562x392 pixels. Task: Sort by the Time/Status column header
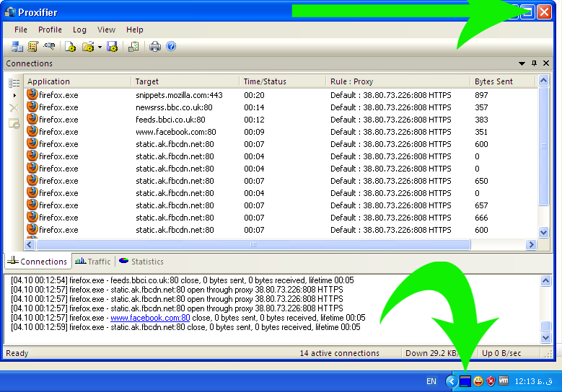click(283, 81)
